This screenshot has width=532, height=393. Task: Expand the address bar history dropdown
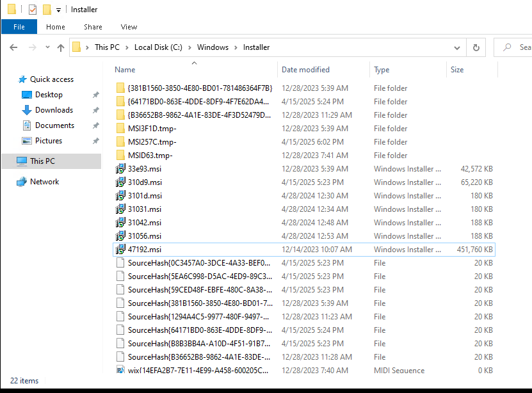[457, 47]
